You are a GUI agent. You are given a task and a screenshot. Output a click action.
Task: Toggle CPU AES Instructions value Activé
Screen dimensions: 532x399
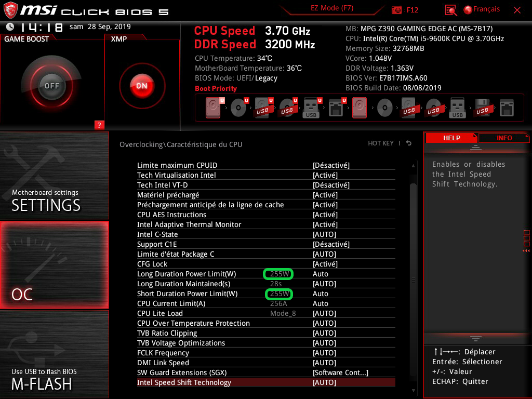tap(325, 215)
